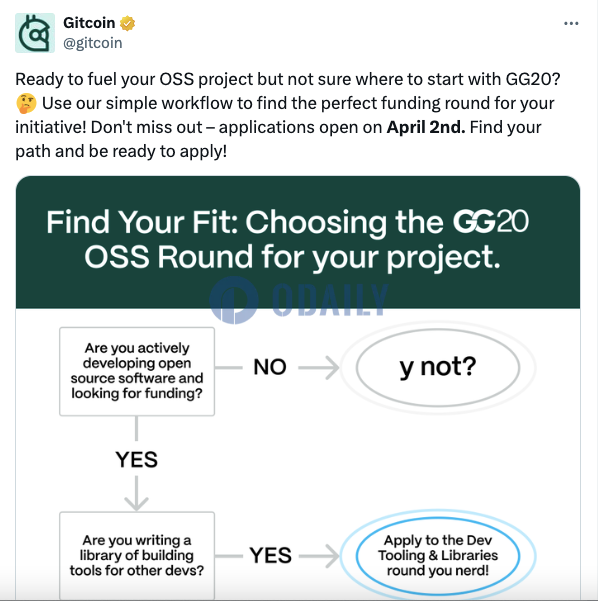Click the NO label beside the first question
The image size is (598, 601).
tap(270, 367)
